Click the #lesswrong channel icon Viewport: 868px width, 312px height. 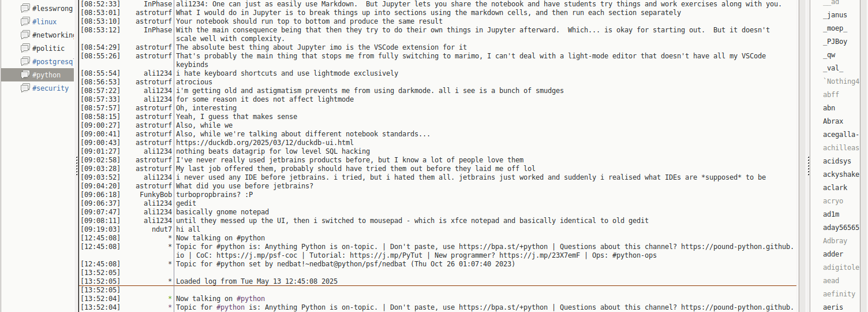click(x=25, y=8)
